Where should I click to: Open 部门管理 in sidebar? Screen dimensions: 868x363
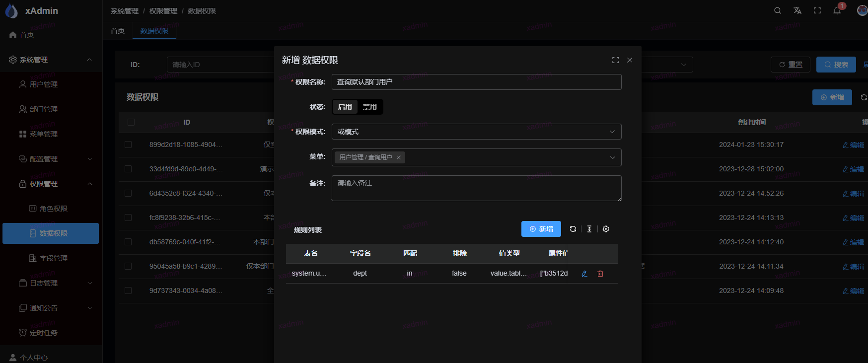coord(51,109)
